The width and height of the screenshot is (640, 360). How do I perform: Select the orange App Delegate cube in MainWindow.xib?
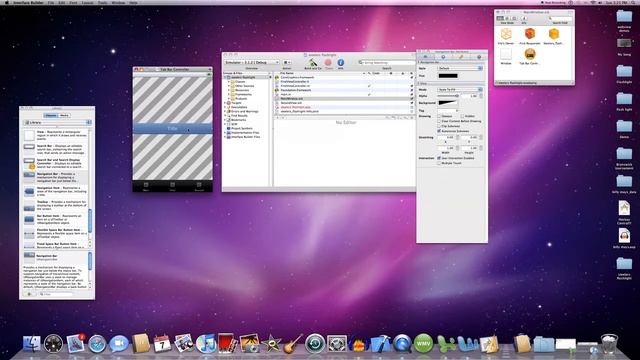click(554, 33)
